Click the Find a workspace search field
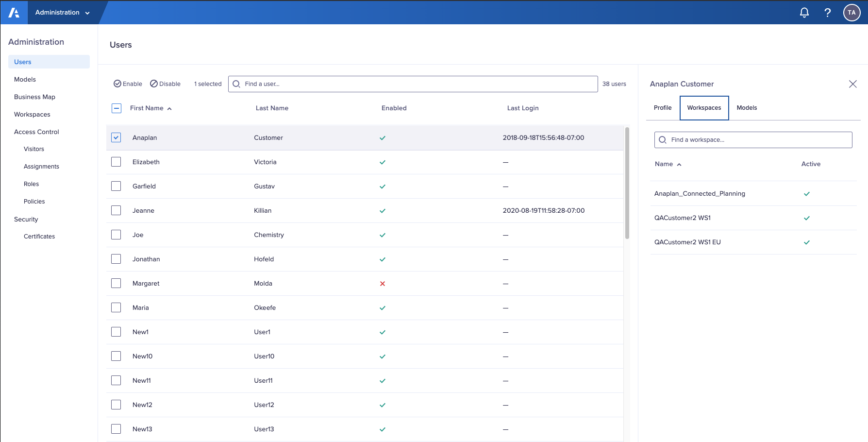 (753, 140)
